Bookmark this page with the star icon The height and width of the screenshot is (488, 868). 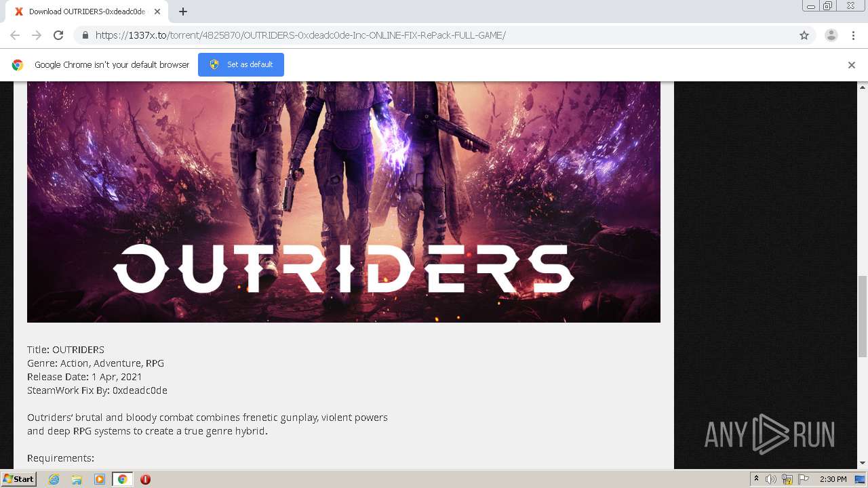point(804,35)
